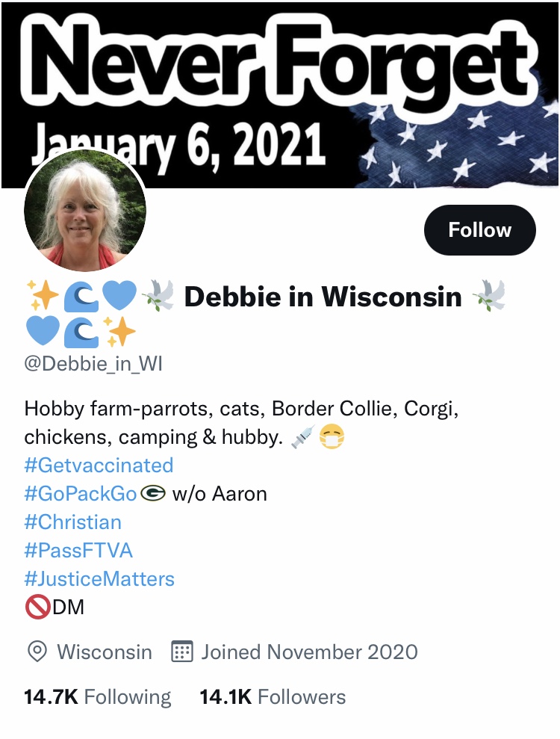Click the no-entry sign before DM
Screen dimensions: 560x739
coord(37,607)
